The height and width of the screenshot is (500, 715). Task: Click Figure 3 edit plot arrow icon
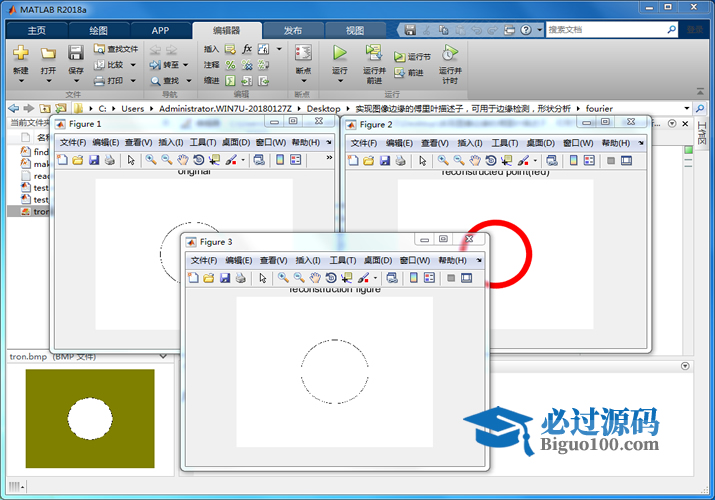[263, 278]
